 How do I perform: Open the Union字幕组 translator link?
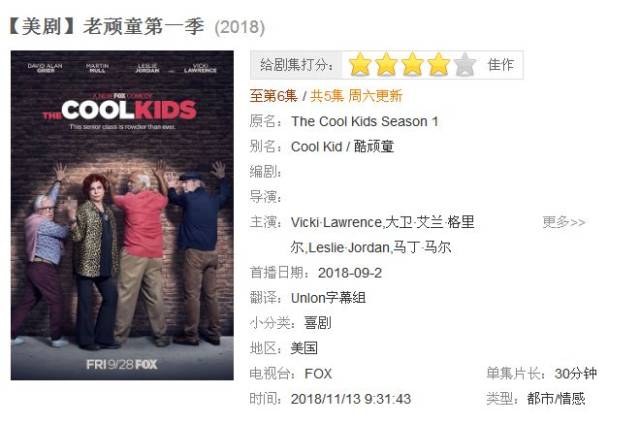pyautogui.click(x=328, y=298)
